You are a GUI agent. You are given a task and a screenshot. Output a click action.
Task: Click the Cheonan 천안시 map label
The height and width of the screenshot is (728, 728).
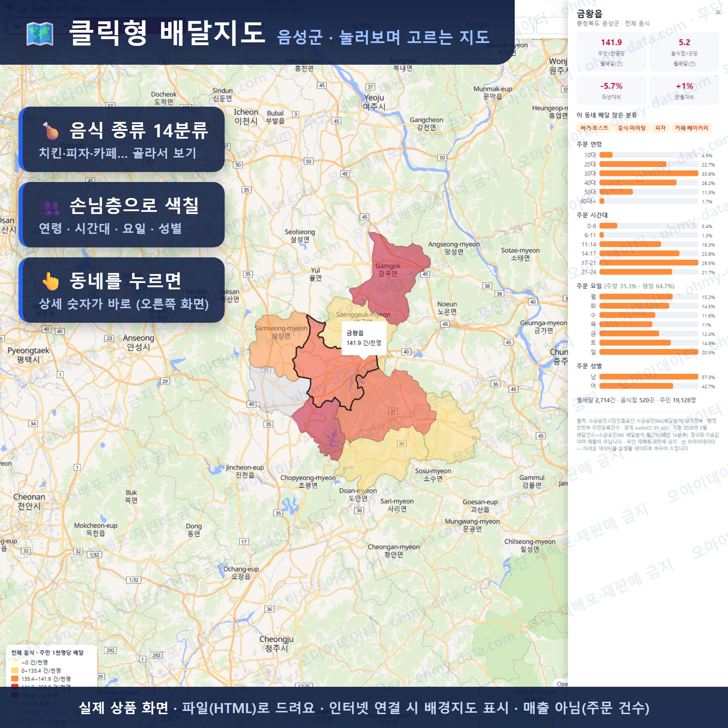point(29,501)
